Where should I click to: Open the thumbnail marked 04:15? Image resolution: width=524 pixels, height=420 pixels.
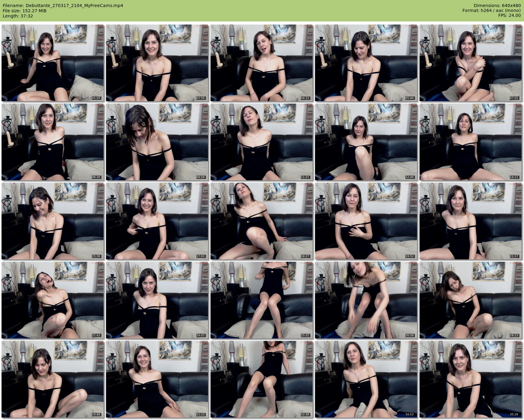point(262,63)
